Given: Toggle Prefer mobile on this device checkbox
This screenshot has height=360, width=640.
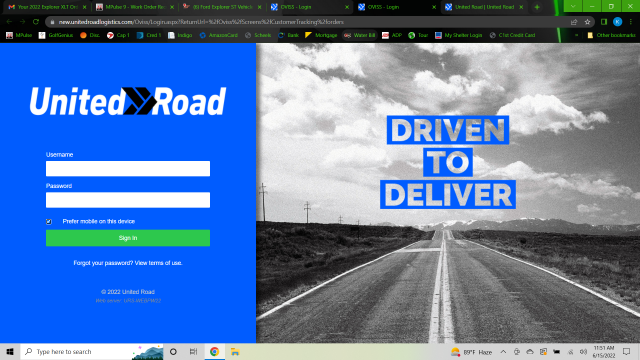Looking at the screenshot, I should point(49,222).
